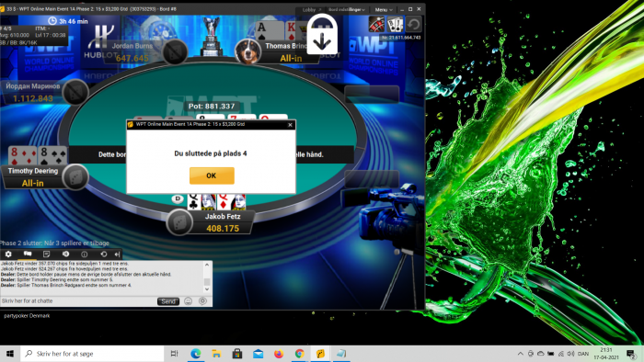Click the chat log scrollbar down arrow
This screenshot has width=644, height=362.
point(207,289)
